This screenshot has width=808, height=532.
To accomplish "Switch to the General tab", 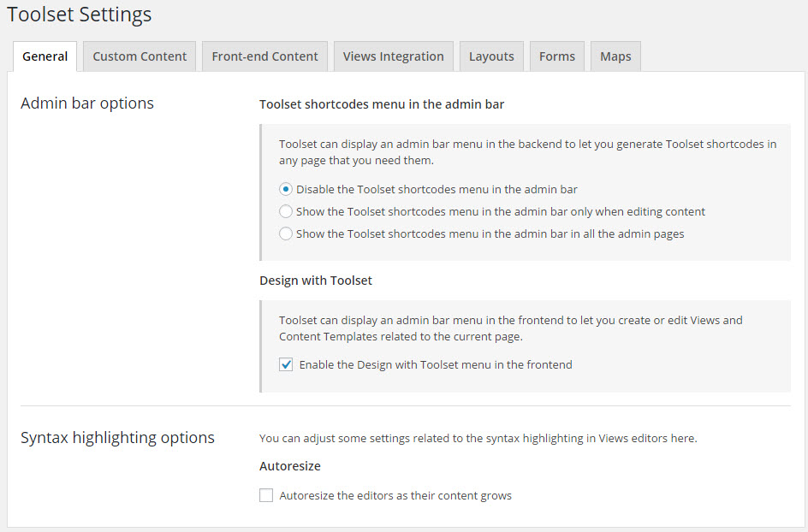I will [x=45, y=56].
